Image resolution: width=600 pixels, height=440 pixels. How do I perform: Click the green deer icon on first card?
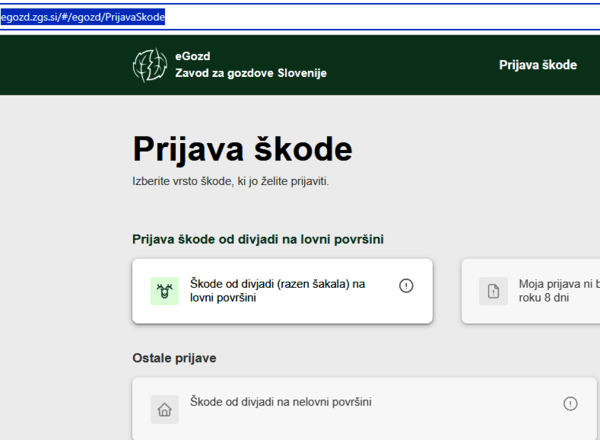coord(164,291)
